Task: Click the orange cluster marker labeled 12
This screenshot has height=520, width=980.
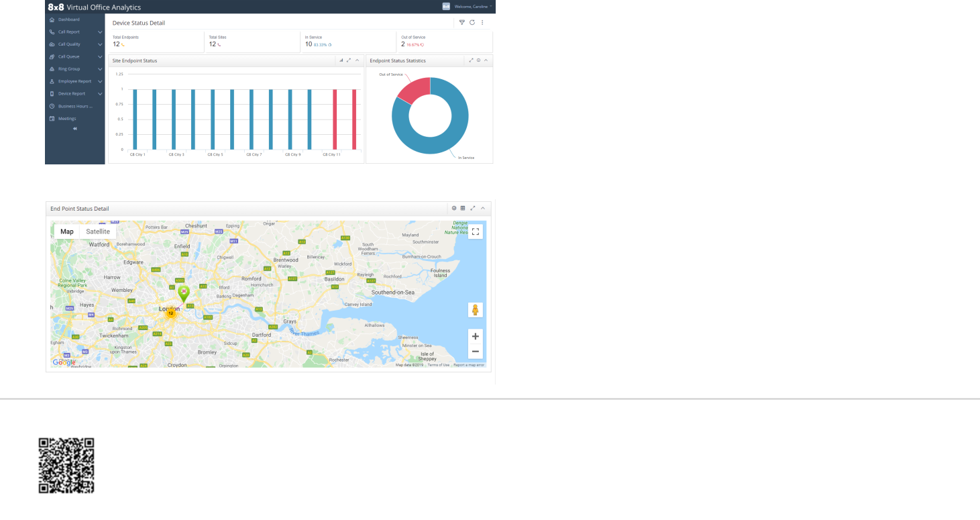Action: pyautogui.click(x=170, y=313)
